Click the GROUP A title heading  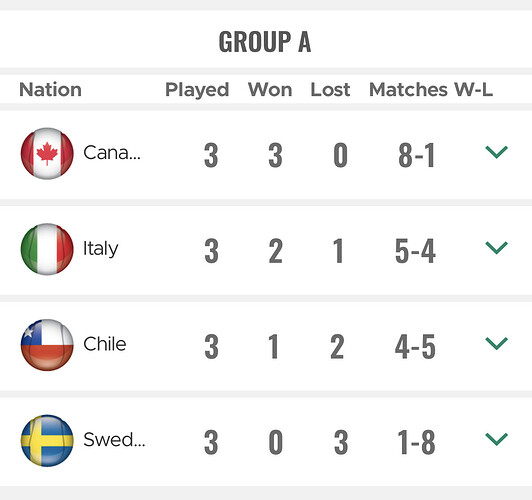click(265, 41)
